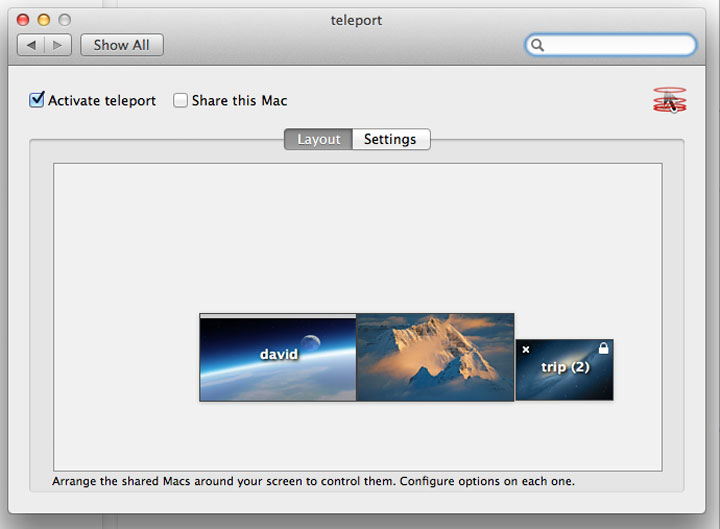Toggle the lock icon on trip (2)
Screen dimensions: 720x529
603,348
